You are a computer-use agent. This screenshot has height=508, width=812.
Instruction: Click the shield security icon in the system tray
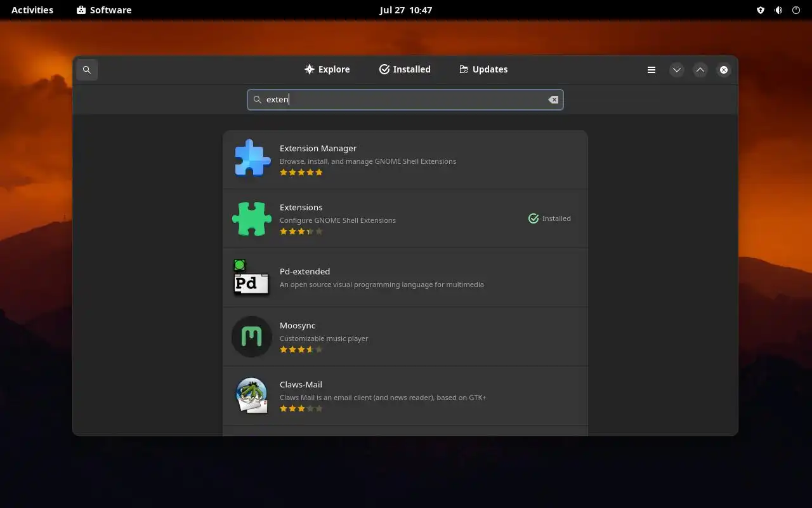761,10
